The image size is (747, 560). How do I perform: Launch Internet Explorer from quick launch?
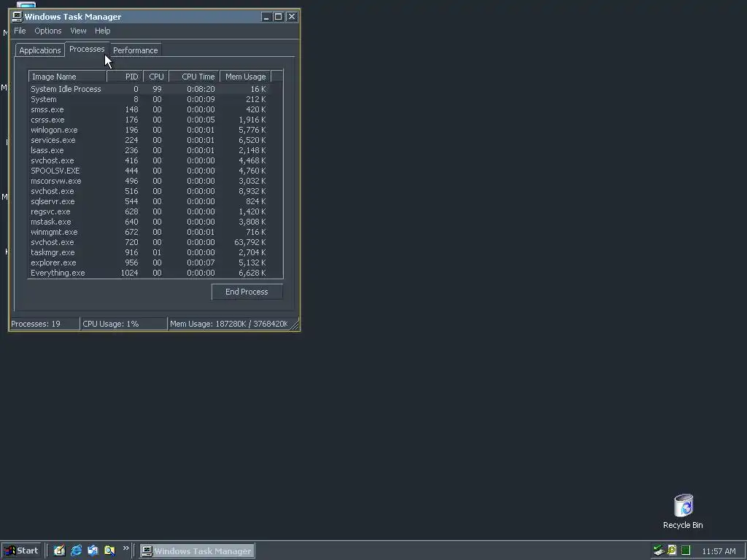(x=76, y=551)
